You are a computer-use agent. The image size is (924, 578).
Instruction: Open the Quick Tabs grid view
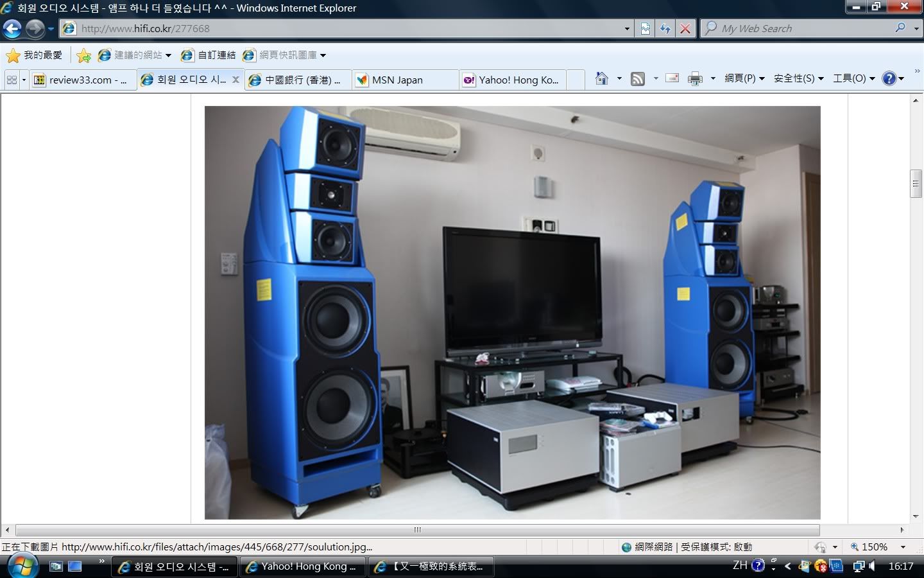12,80
